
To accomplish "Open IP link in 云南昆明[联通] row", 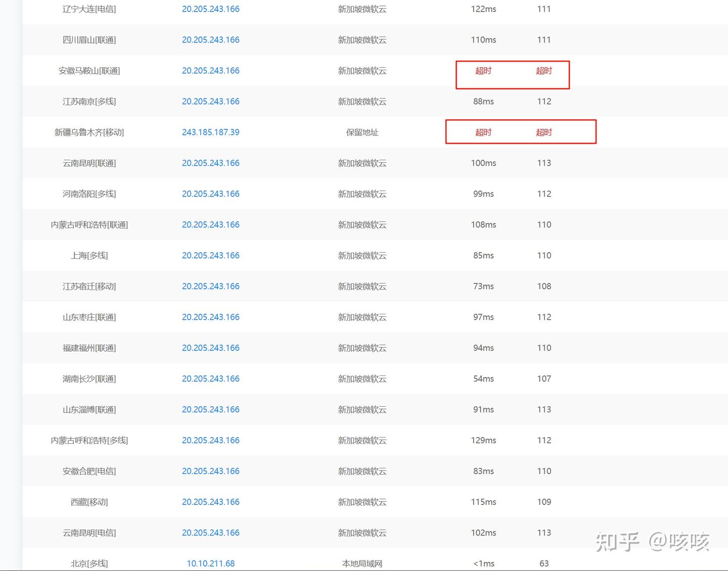I will click(211, 163).
